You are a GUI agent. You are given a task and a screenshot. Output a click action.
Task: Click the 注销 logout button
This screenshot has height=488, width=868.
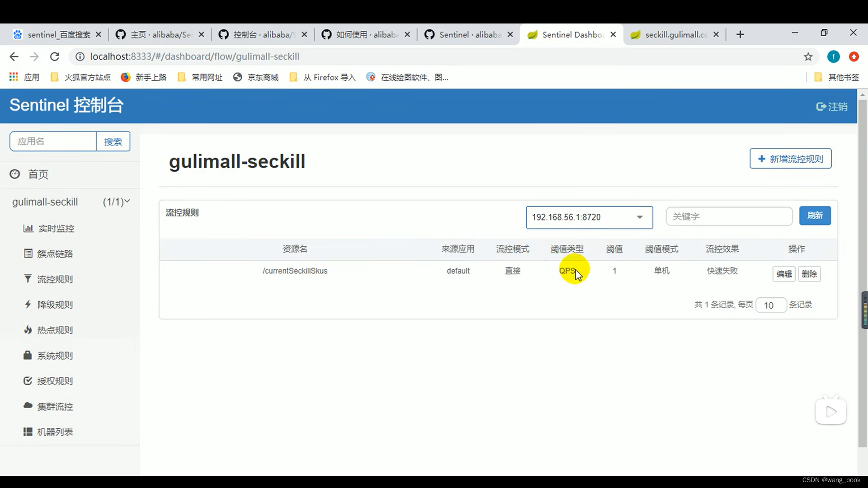pos(832,106)
